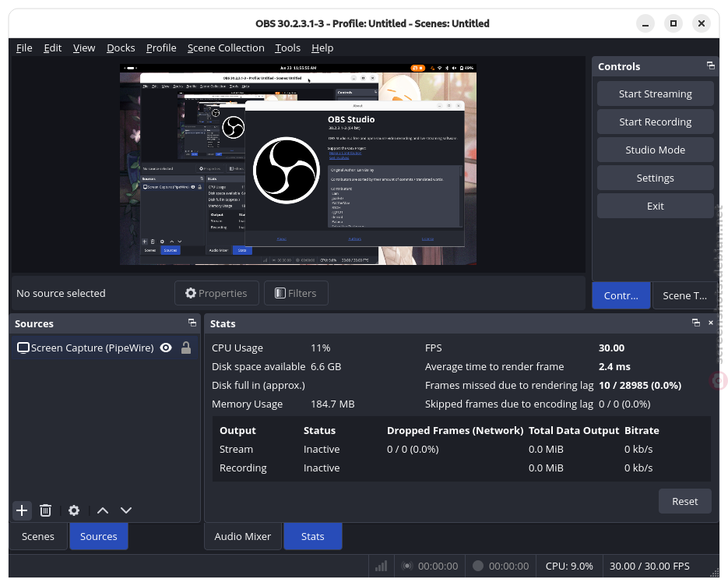Click the recording dot icon in status bar
This screenshot has width=728, height=586.
[478, 566]
